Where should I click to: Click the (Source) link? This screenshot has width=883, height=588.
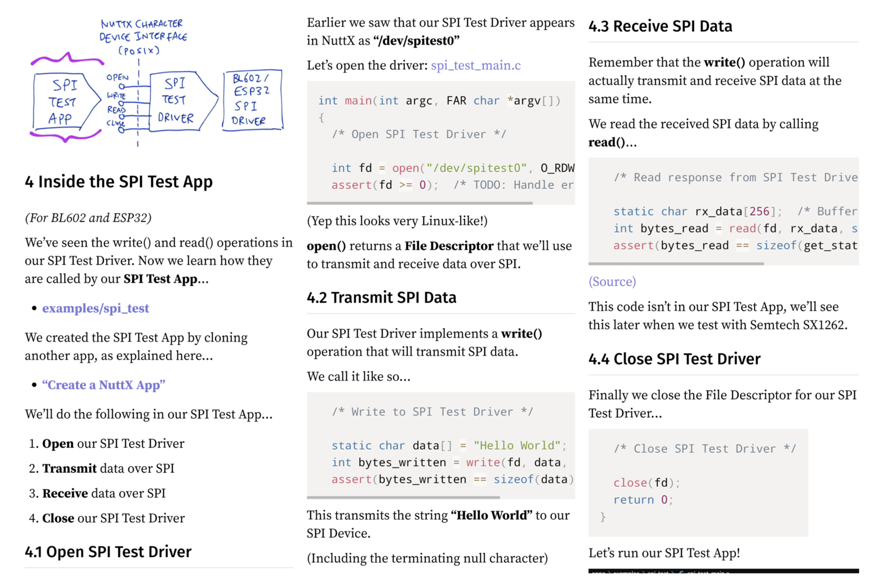(x=612, y=281)
